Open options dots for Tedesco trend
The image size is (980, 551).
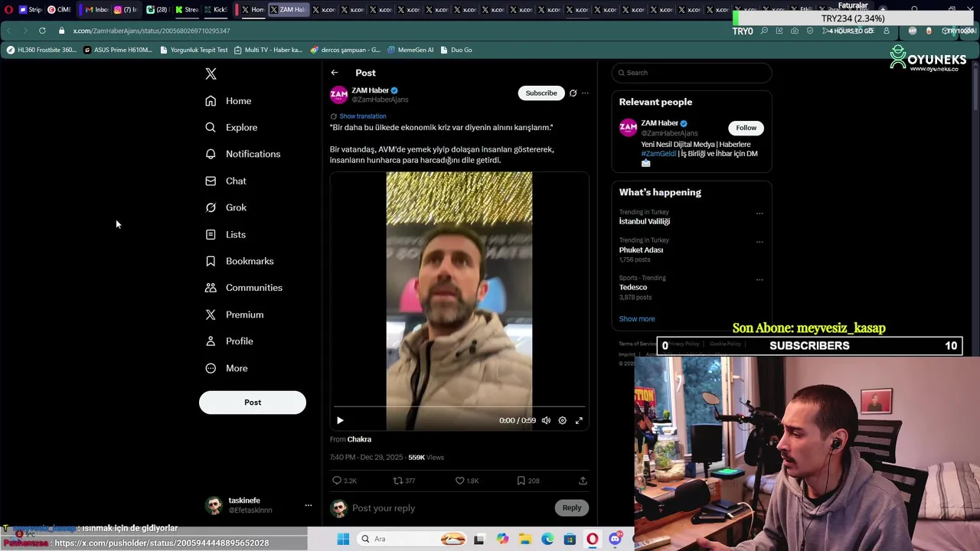click(759, 279)
